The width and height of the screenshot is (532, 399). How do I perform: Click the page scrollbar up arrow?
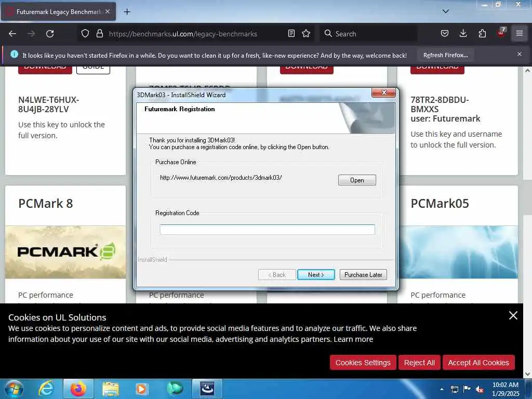[x=527, y=71]
